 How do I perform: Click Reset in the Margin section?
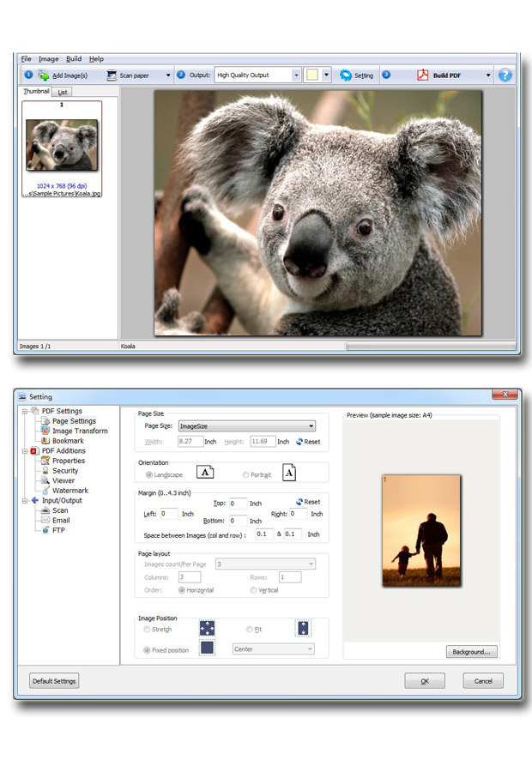(308, 502)
